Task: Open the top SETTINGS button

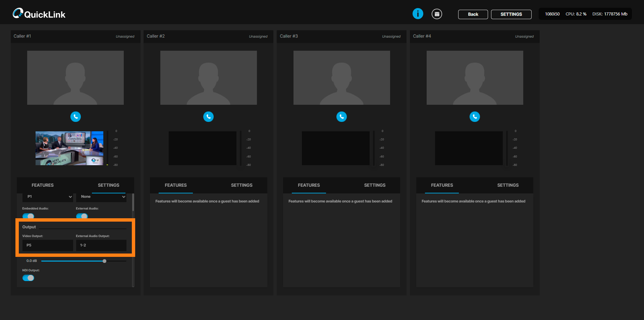Action: tap(511, 14)
